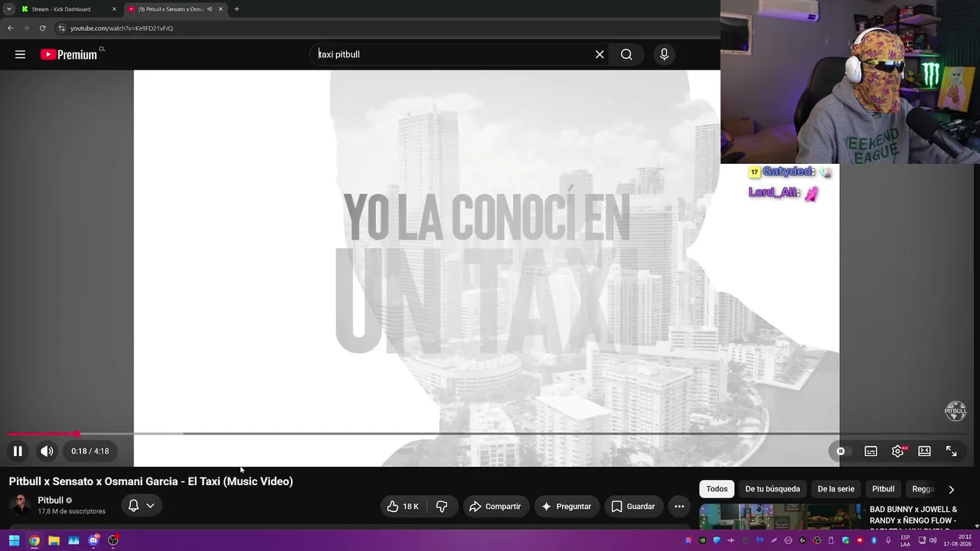Click the Guardar save button
Image resolution: width=980 pixels, height=551 pixels.
click(x=633, y=507)
